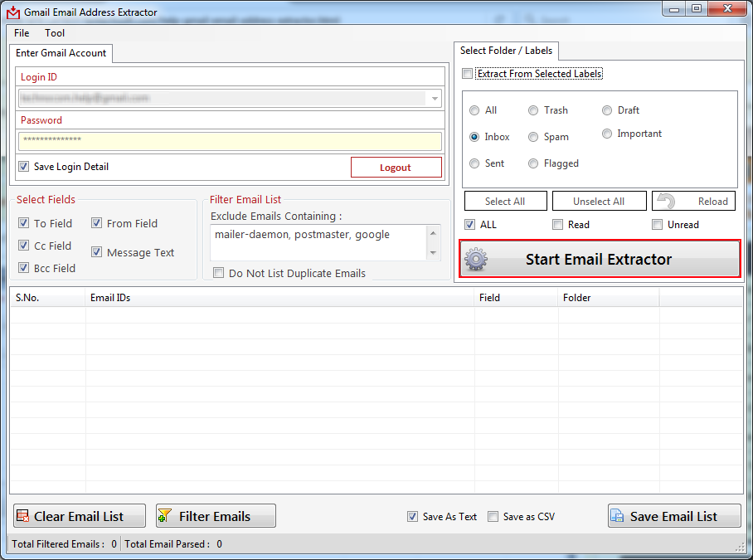
Task: Check the Unread messages checkbox
Action: point(657,224)
